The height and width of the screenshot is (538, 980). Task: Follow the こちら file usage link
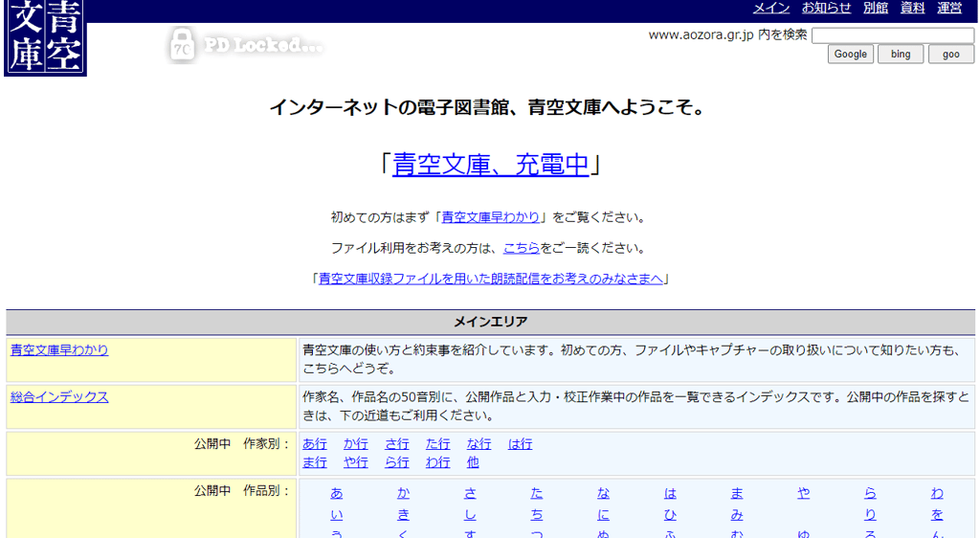point(522,248)
